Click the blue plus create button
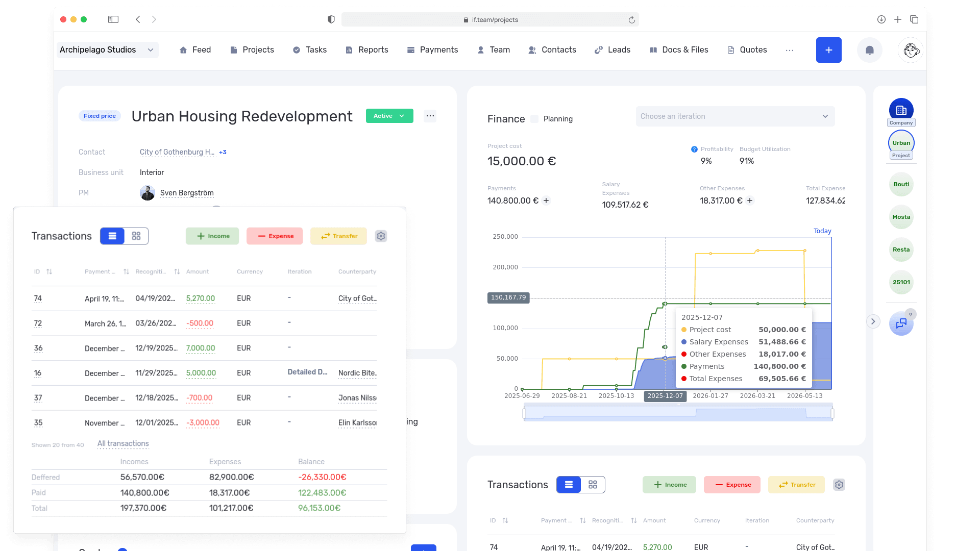Screen dimensions: 980x551 (x=829, y=50)
